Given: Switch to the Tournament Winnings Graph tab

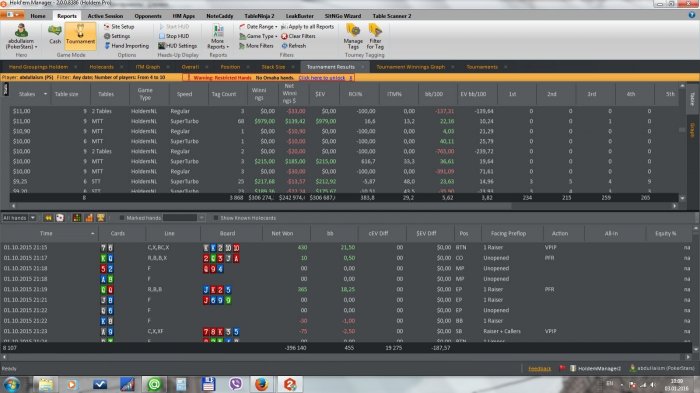Looking at the screenshot, I should 410,67.
